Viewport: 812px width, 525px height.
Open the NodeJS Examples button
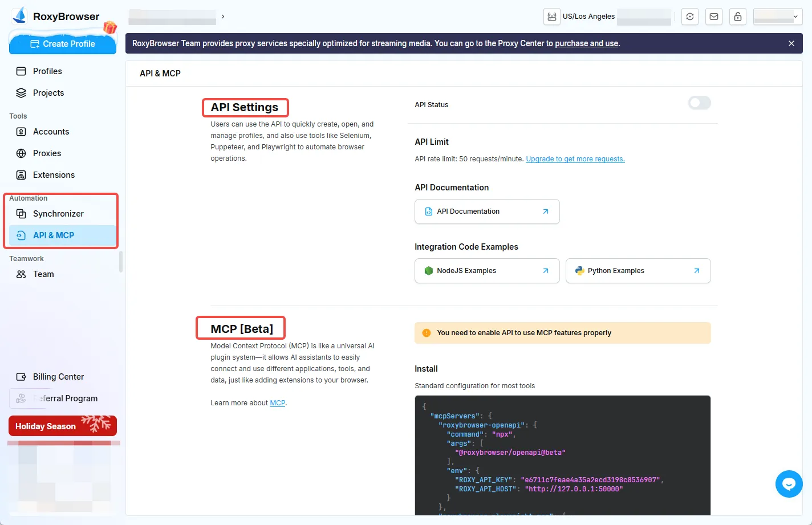point(486,270)
